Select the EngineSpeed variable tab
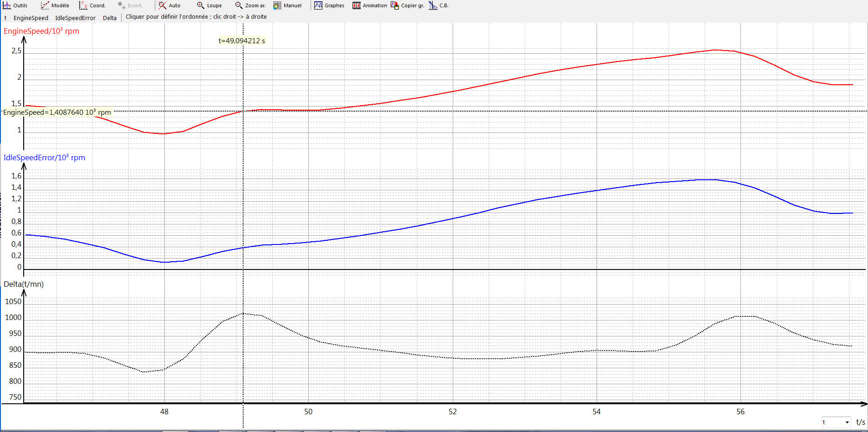Image resolution: width=868 pixels, height=432 pixels. click(x=31, y=18)
